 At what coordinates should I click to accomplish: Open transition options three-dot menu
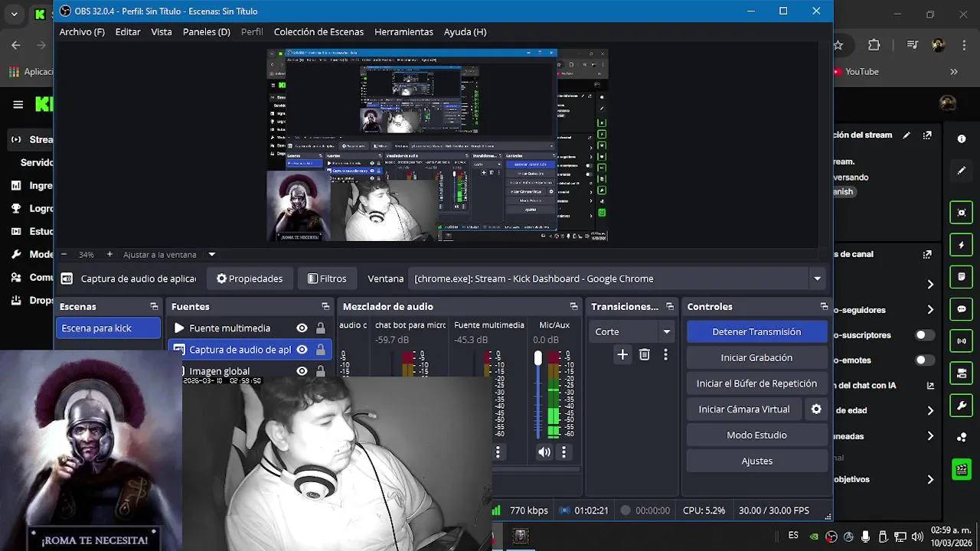click(666, 354)
